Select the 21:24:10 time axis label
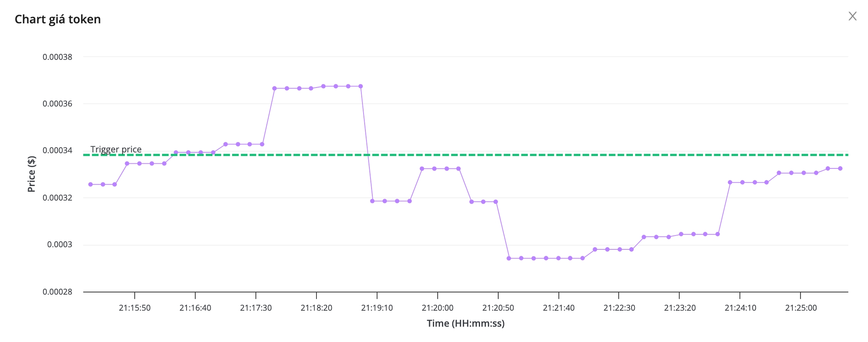 pos(740,308)
